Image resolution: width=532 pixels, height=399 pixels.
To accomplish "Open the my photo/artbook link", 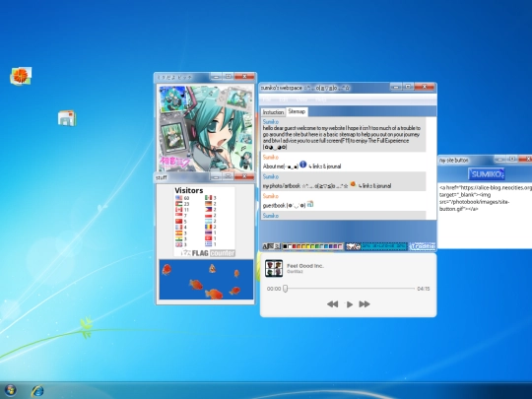I will (305, 186).
